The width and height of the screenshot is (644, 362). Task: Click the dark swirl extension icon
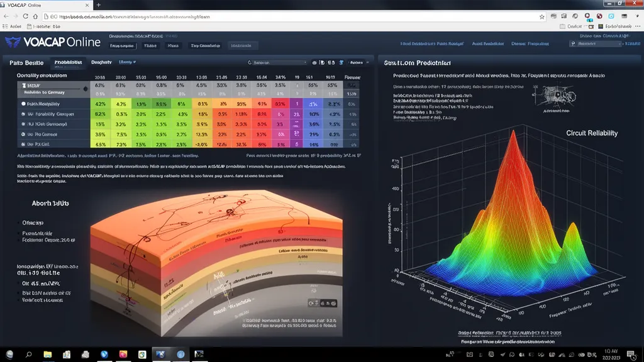(x=575, y=16)
